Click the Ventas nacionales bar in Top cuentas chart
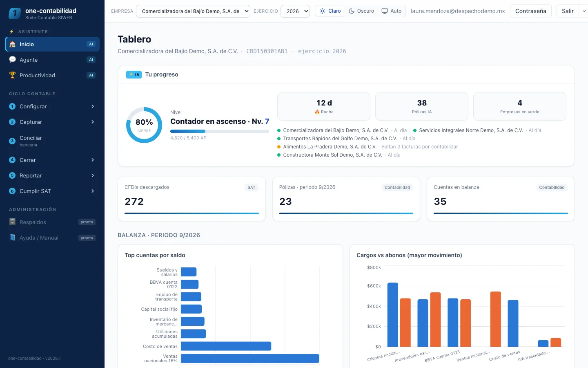This screenshot has height=368, width=588. click(250, 359)
